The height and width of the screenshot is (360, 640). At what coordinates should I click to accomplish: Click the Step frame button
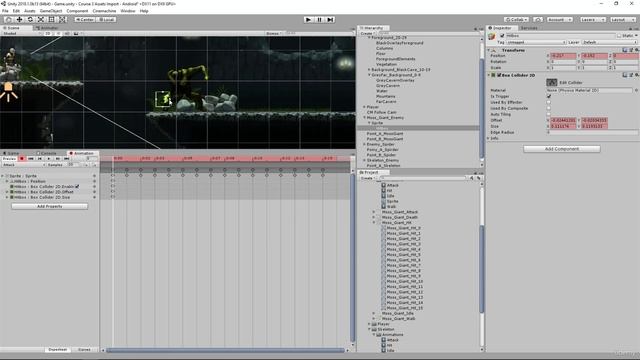pos(331,19)
